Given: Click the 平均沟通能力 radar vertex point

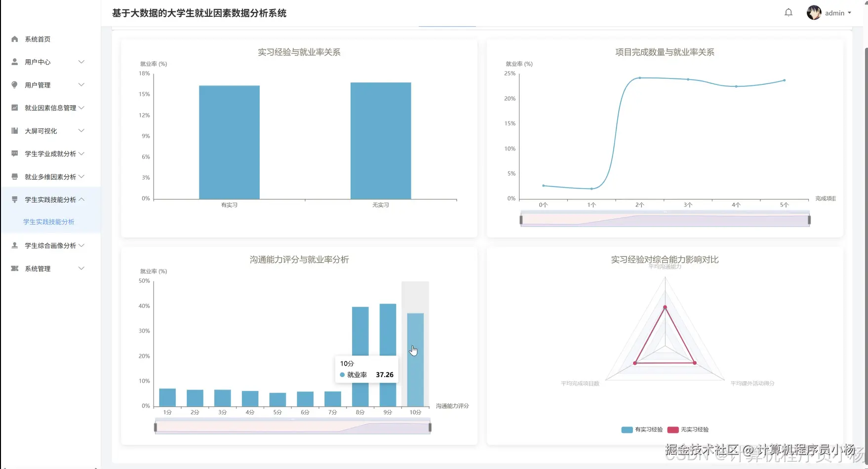Looking at the screenshot, I should [x=665, y=307].
